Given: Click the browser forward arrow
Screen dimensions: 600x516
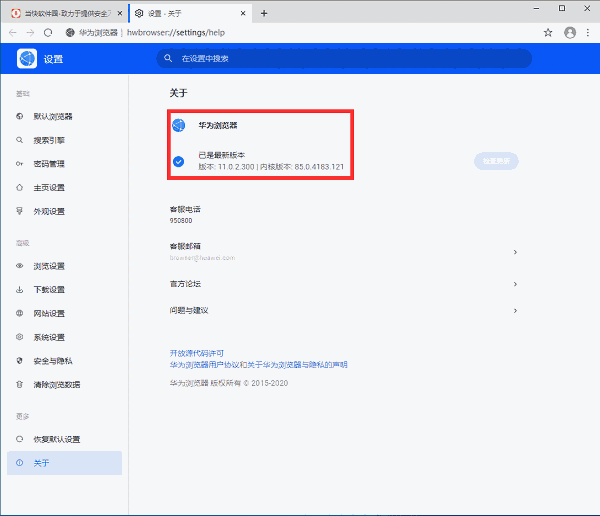Looking at the screenshot, I should [30, 33].
